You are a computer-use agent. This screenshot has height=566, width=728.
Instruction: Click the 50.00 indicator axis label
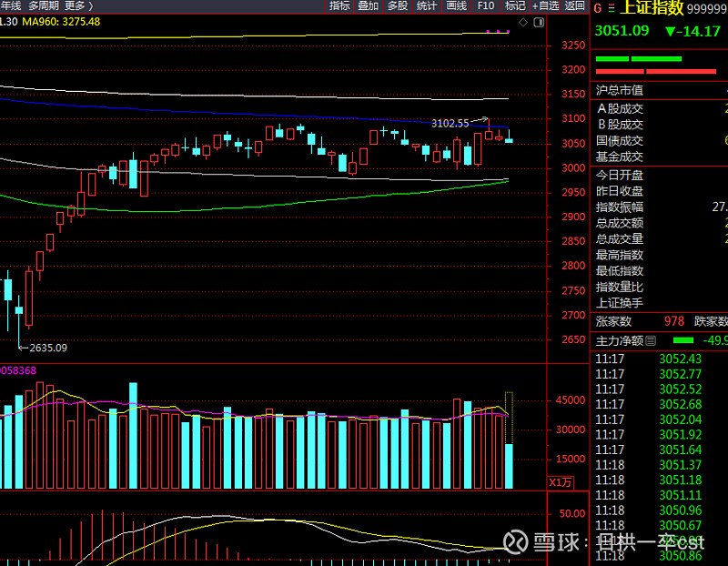click(572, 513)
